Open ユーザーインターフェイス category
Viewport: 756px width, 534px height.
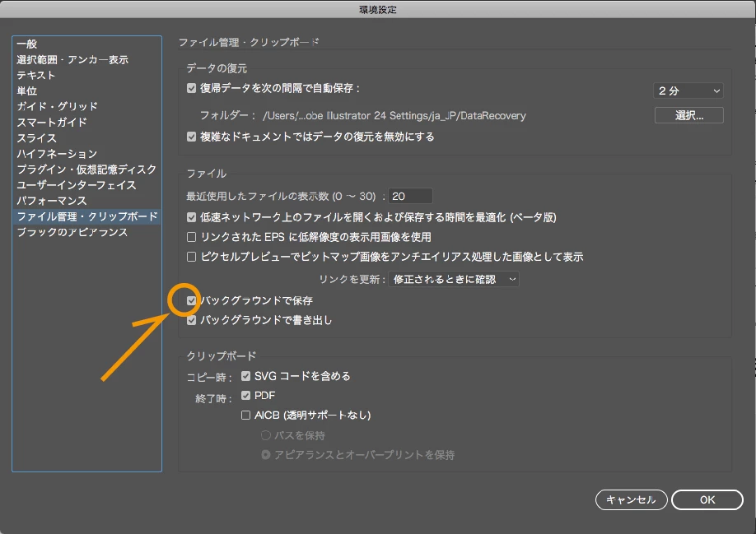77,185
